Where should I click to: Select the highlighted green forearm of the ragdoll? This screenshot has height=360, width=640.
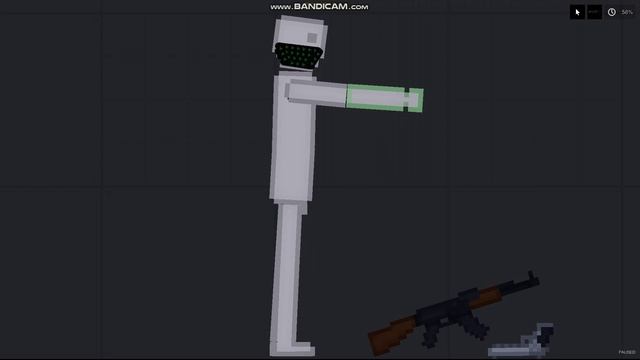(x=376, y=98)
